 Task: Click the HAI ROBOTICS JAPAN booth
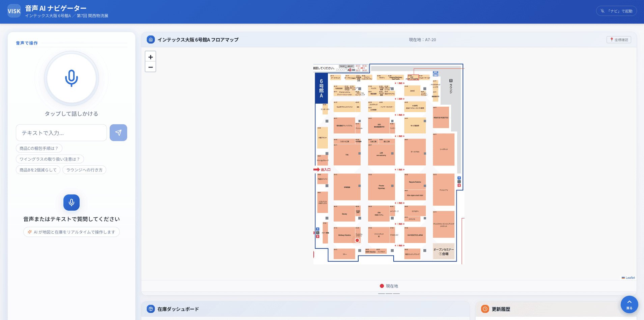point(415,235)
